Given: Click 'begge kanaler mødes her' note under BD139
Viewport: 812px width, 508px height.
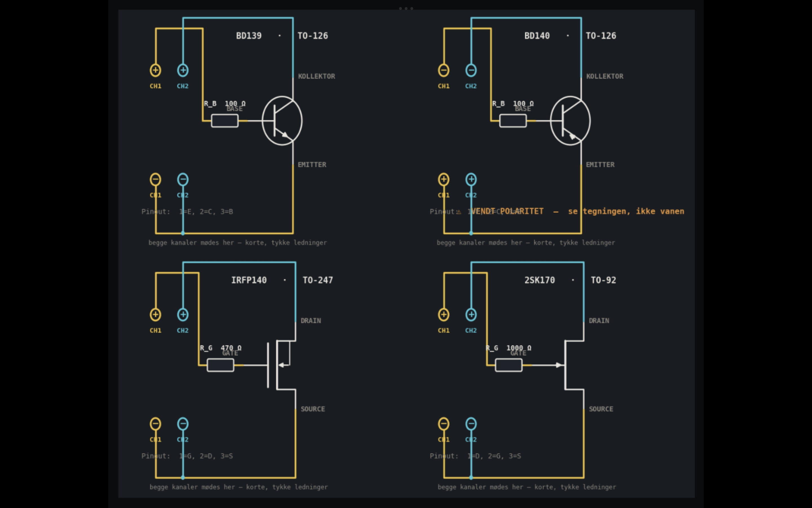Looking at the screenshot, I should pos(238,243).
